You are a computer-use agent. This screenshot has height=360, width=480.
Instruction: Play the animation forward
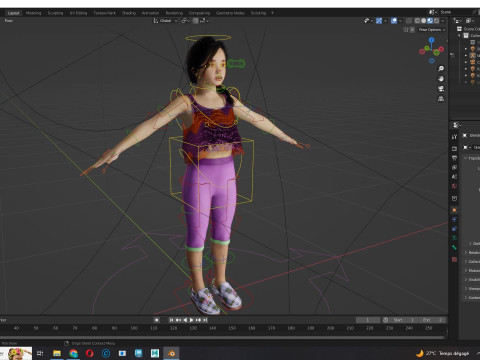click(x=192, y=320)
